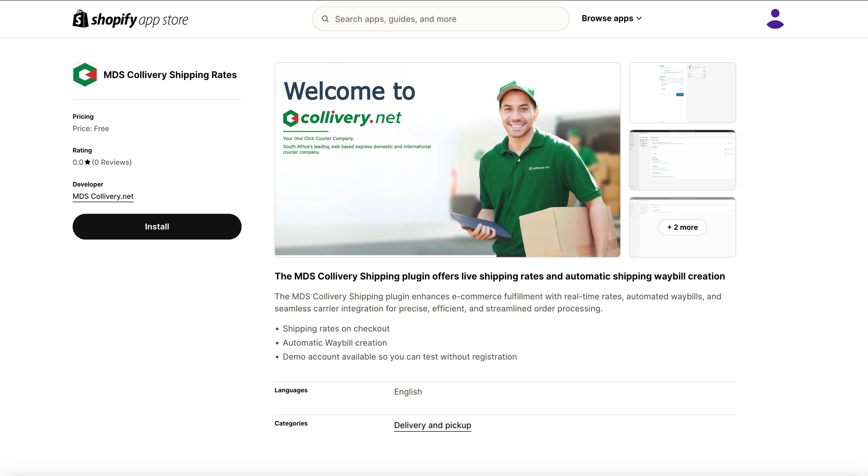
Task: Click the MDS Collivery app logo icon
Action: (85, 75)
